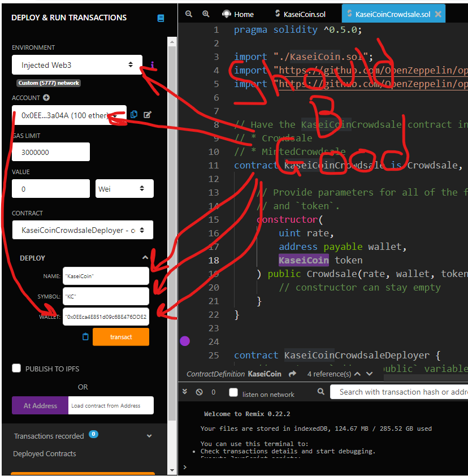The image size is (468, 476).
Task: Edit the SYMBOL deploy parameter field
Action: pos(106,296)
